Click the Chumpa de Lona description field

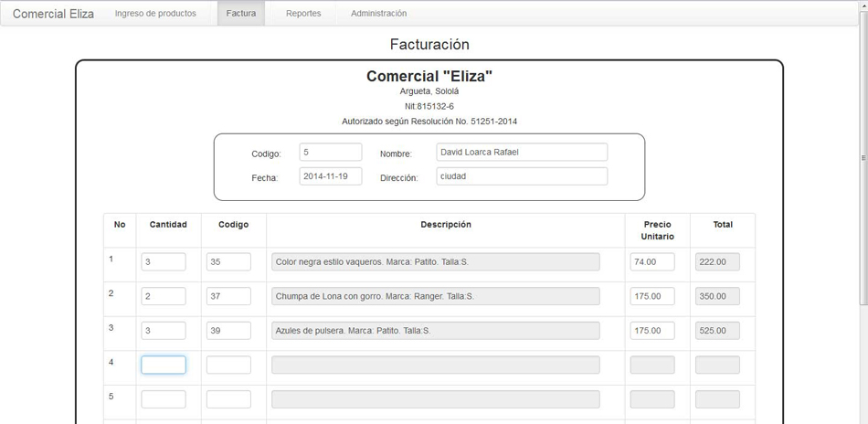(x=436, y=296)
